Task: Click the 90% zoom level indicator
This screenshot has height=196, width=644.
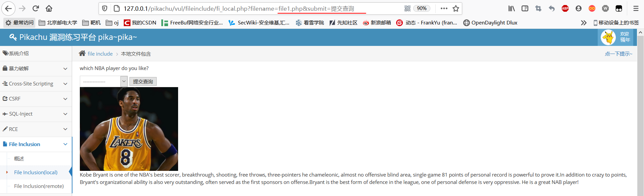Action: 422,8
